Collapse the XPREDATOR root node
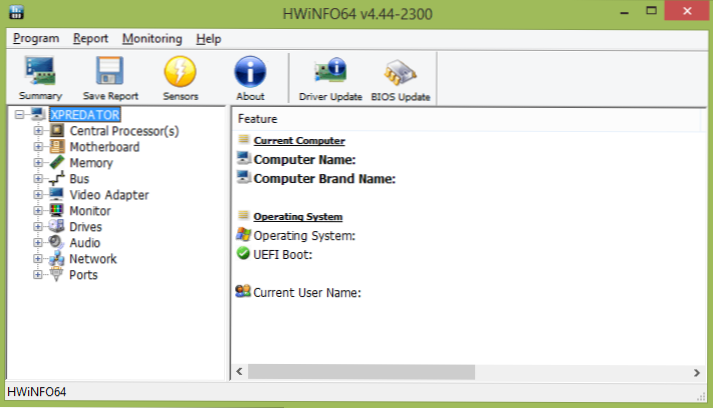Image resolution: width=713 pixels, height=408 pixels. [19, 114]
